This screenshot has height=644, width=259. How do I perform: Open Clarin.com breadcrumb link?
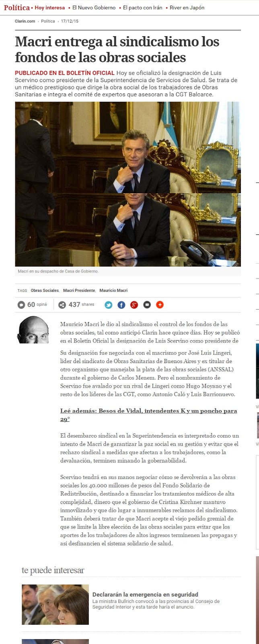click(x=25, y=21)
